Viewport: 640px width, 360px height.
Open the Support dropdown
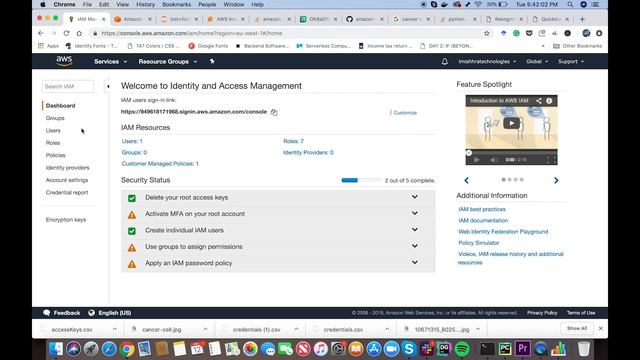571,62
